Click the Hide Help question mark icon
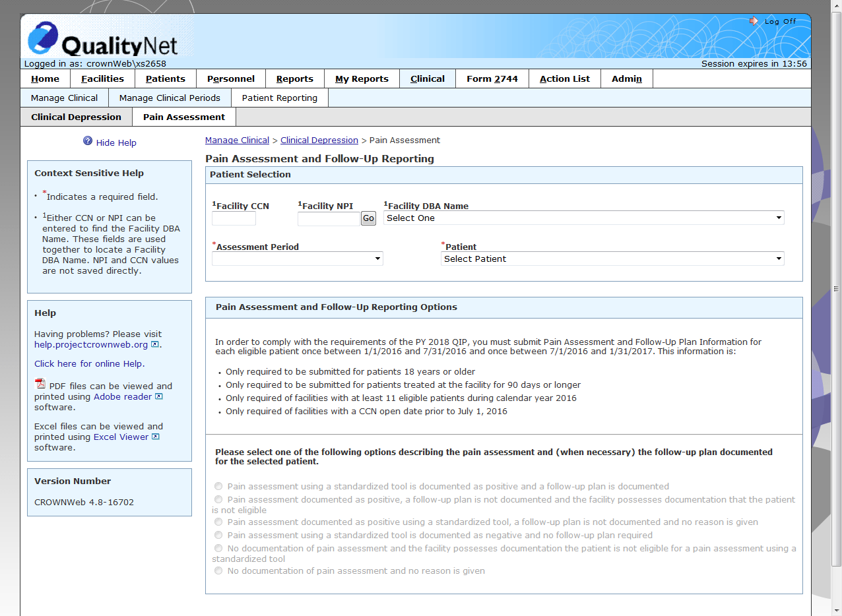842x616 pixels. (88, 141)
